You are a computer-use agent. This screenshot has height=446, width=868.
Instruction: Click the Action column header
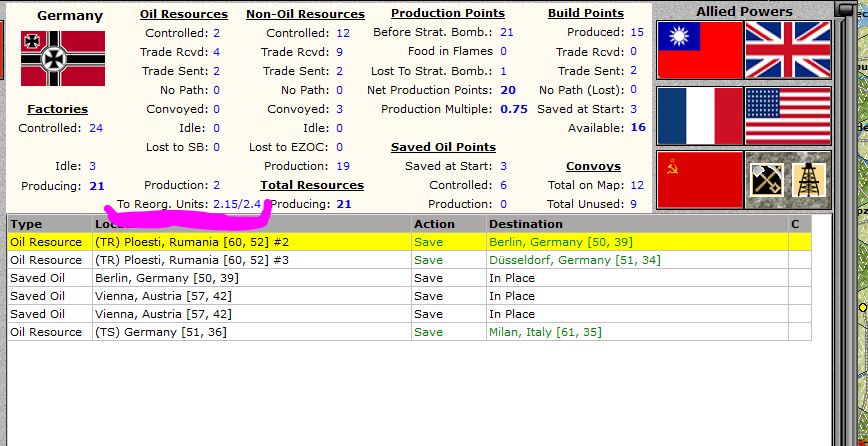[449, 224]
